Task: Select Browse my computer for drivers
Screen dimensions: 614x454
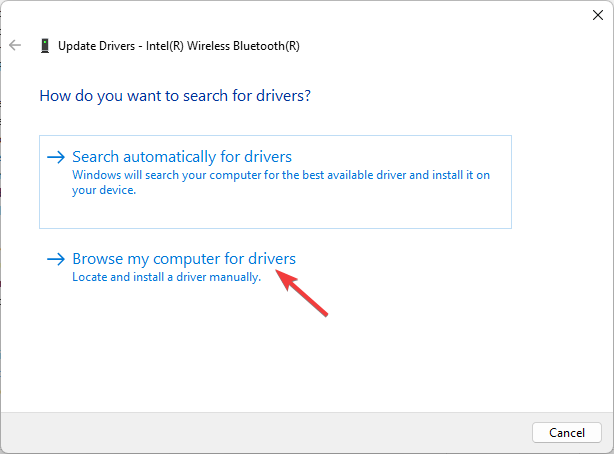Action: pyautogui.click(x=184, y=259)
